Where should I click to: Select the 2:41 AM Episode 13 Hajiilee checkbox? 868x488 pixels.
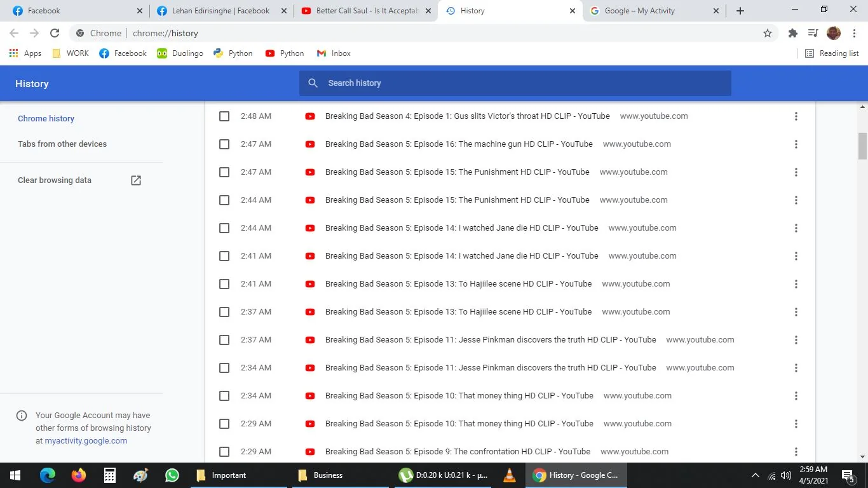click(224, 284)
